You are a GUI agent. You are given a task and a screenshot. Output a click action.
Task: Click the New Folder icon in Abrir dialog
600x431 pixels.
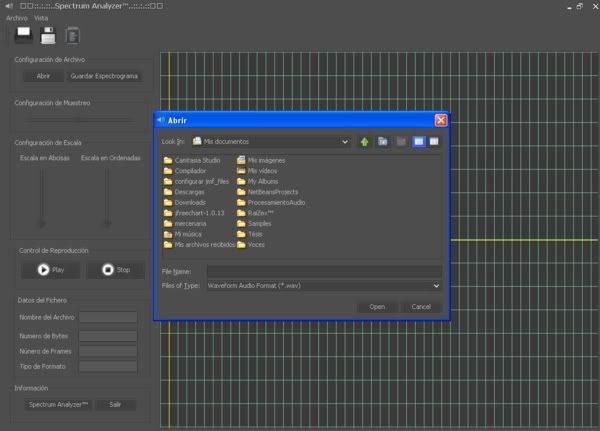tap(401, 142)
